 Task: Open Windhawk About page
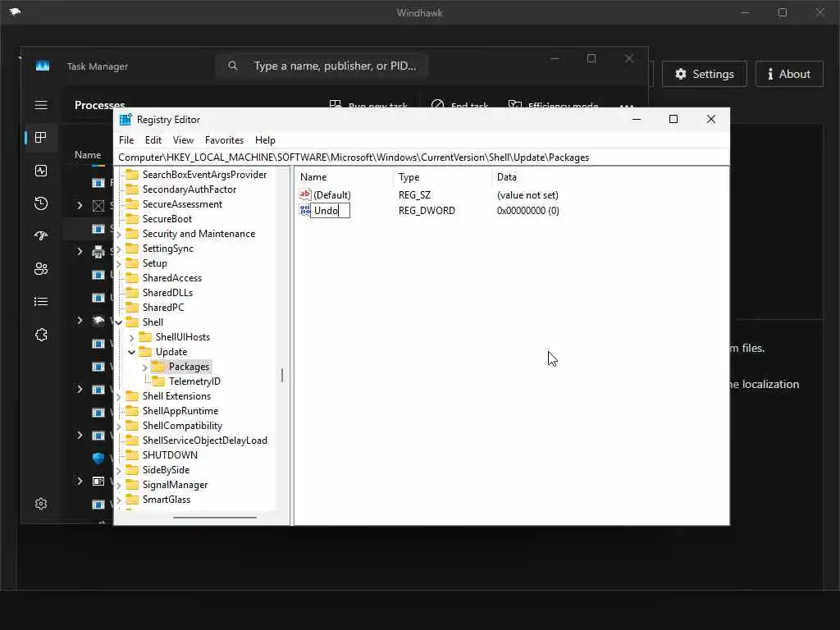pos(789,74)
